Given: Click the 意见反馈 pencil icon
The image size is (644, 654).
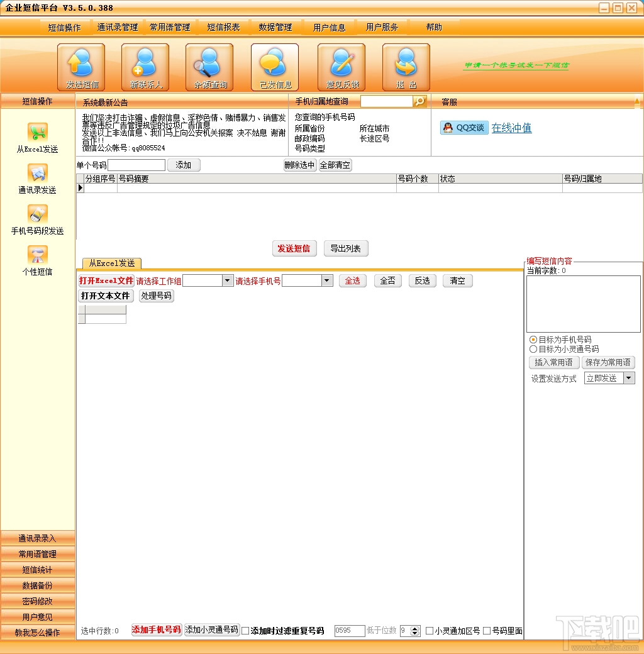Looking at the screenshot, I should pyautogui.click(x=341, y=67).
